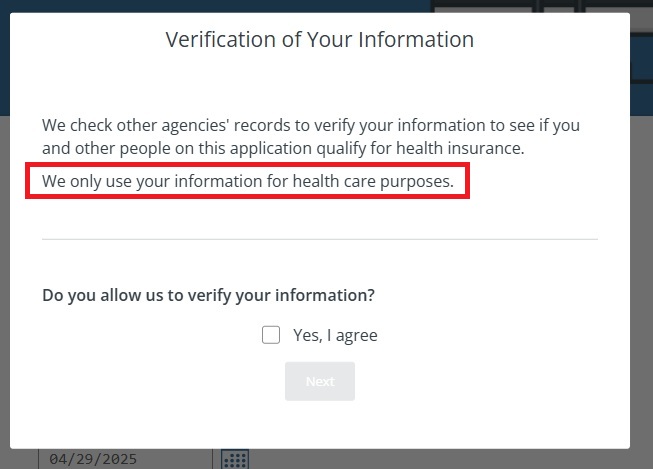The image size is (653, 469).
Task: Click the word "Verification" in the title
Action: 221,40
